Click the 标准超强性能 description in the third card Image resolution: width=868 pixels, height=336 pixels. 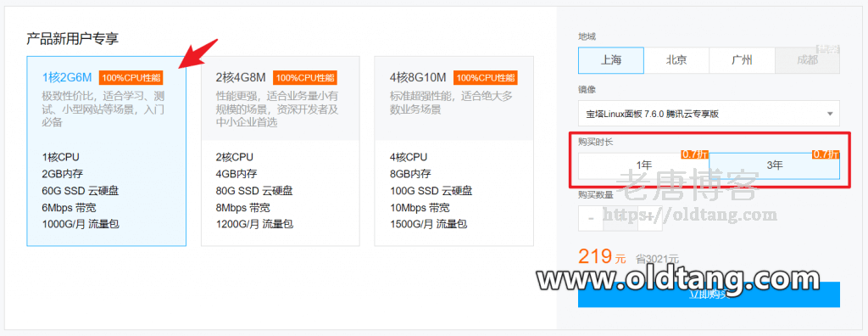coord(451,102)
